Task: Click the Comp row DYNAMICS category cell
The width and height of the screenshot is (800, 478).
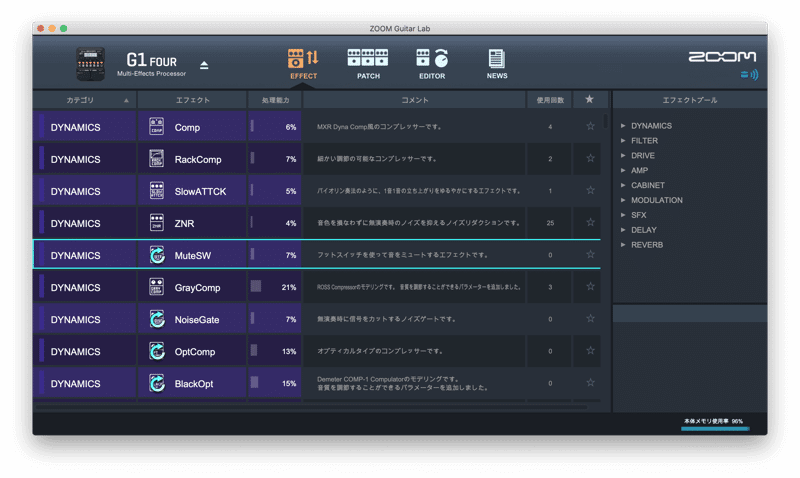Action: pos(85,127)
